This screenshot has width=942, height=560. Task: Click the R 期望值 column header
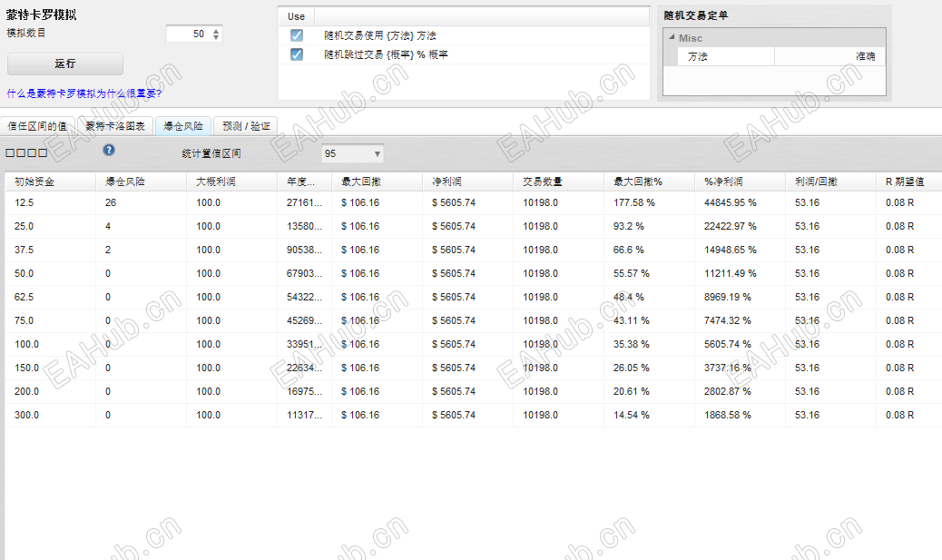point(909,182)
